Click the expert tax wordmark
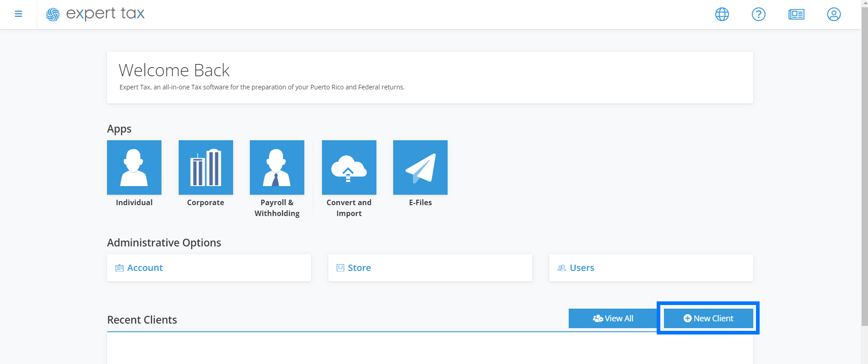868x364 pixels. point(105,14)
